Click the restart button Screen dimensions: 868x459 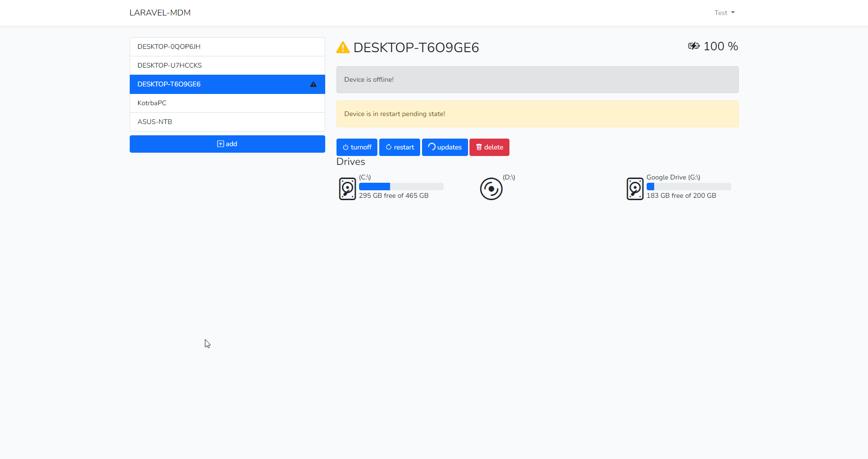coord(399,147)
